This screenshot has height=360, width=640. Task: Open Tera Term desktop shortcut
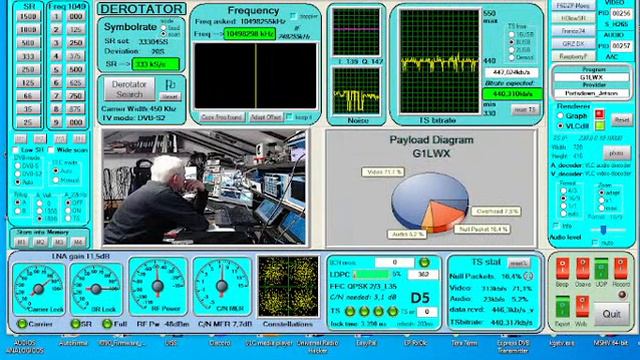coord(464,343)
